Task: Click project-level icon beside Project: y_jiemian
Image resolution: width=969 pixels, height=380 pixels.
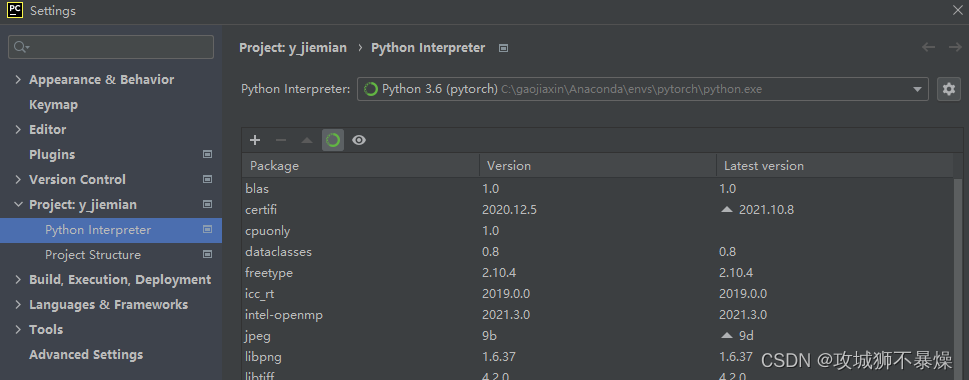Action: [208, 205]
